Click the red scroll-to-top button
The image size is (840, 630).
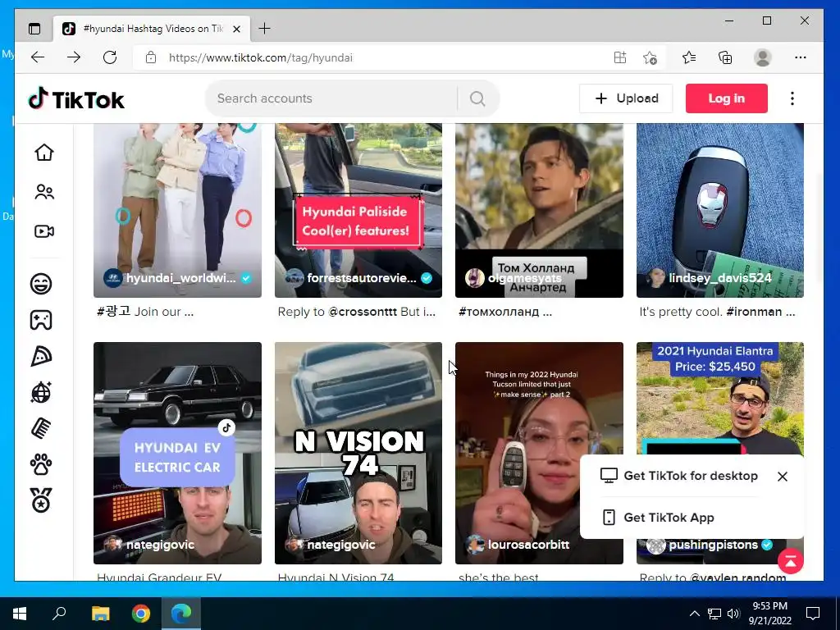(791, 561)
